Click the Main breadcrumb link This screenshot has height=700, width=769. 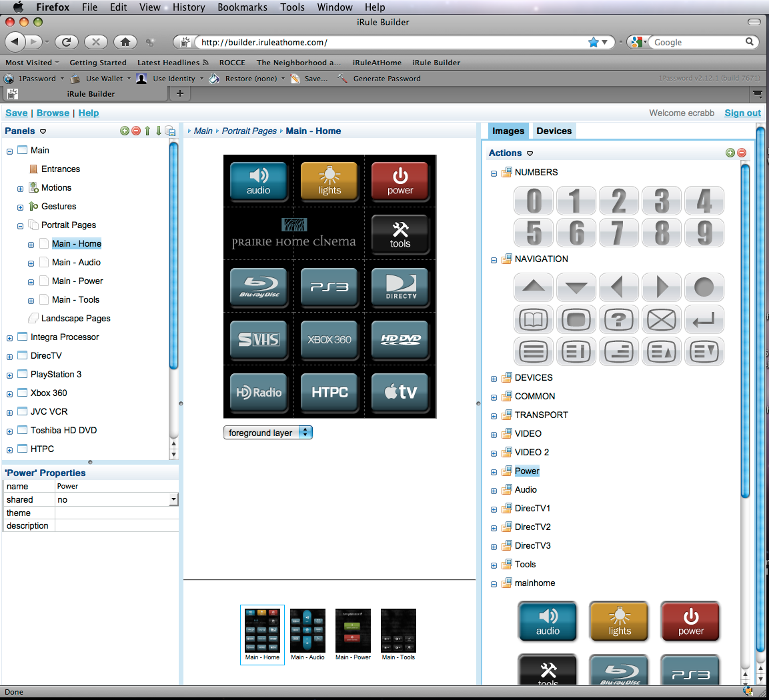tap(203, 131)
